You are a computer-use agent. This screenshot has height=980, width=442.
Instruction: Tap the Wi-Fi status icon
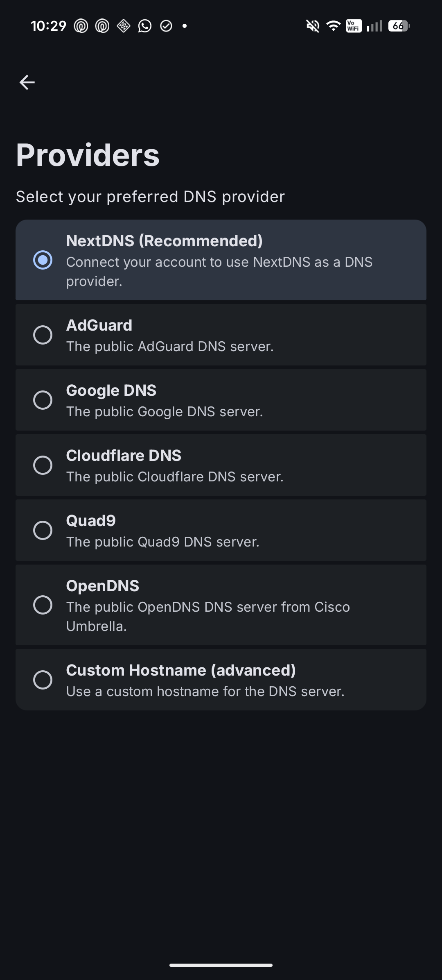(x=334, y=26)
